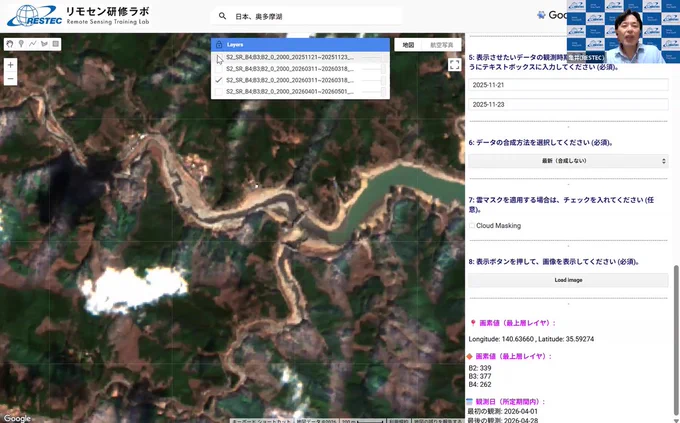Viewport: 680px width, 423px height.
Task: Click the リモセン研修ラボ title text
Action: tap(108, 11)
